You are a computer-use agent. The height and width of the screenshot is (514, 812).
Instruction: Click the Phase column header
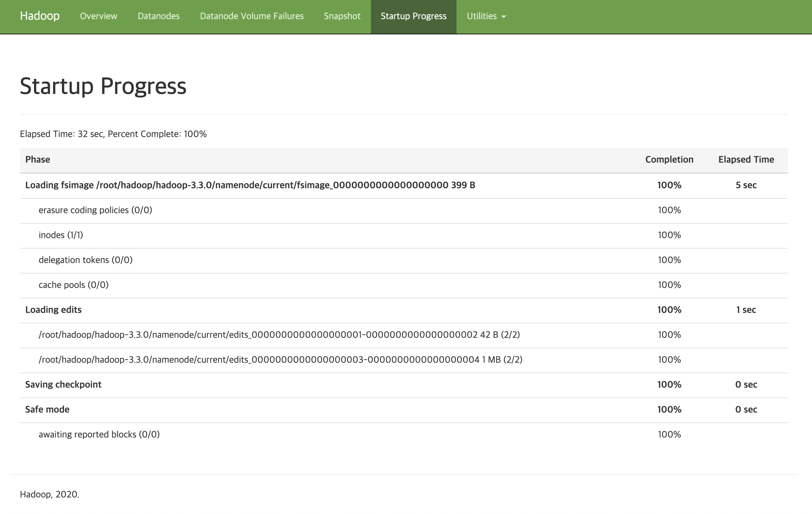coord(38,160)
